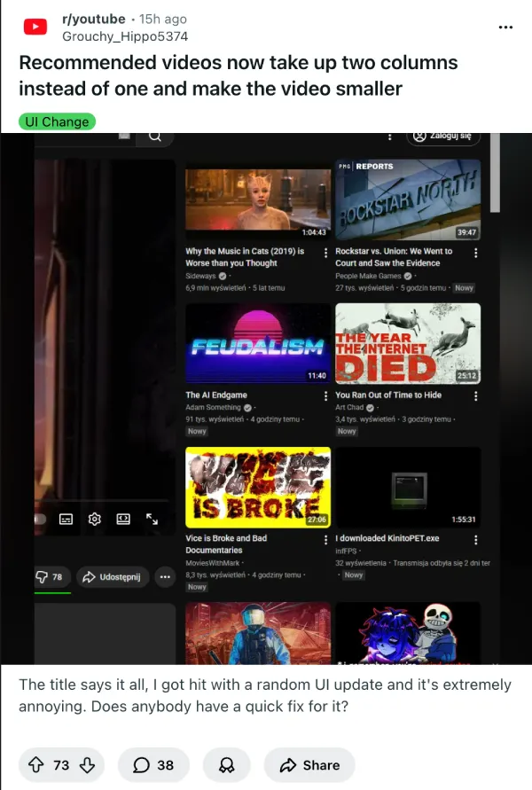Open options menu for Vice is Broke video
This screenshot has height=790, width=532.
pos(326,540)
